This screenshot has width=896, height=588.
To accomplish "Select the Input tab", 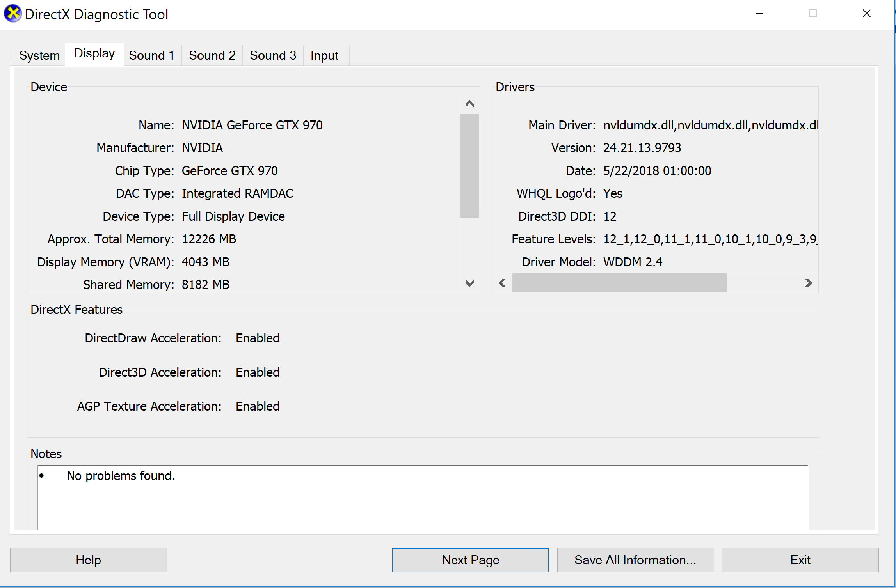I will tap(323, 55).
